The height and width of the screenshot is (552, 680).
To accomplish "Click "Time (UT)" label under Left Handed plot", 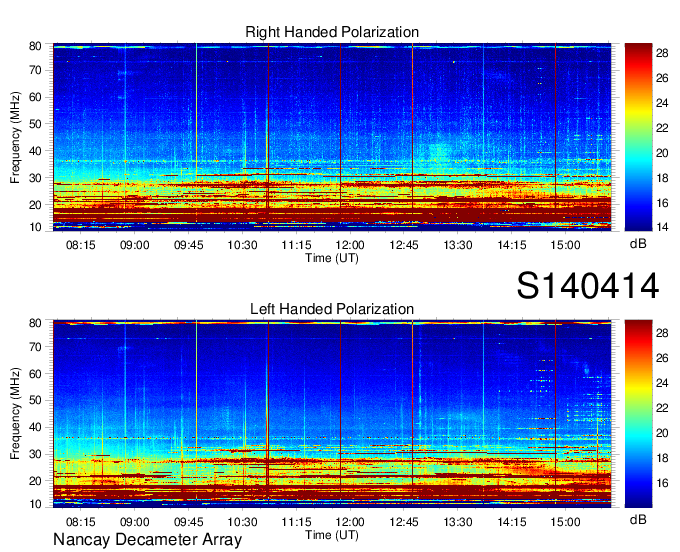I will (x=332, y=535).
